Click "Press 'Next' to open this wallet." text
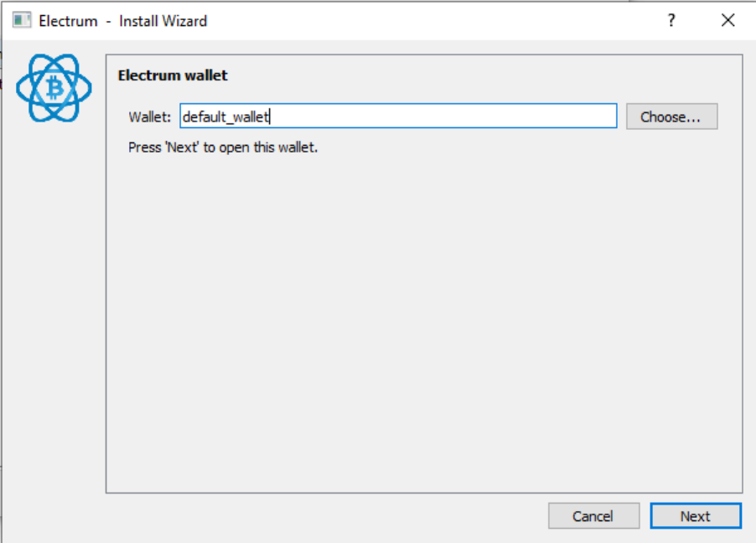756x543 pixels. pos(223,147)
